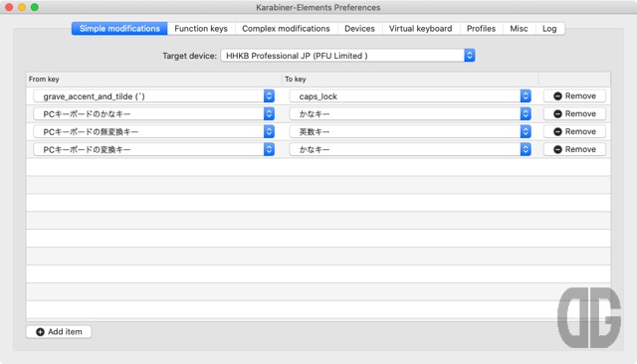This screenshot has width=637, height=364.
Task: Remove the PCキーボードの変換キー mapping
Action: 574,150
